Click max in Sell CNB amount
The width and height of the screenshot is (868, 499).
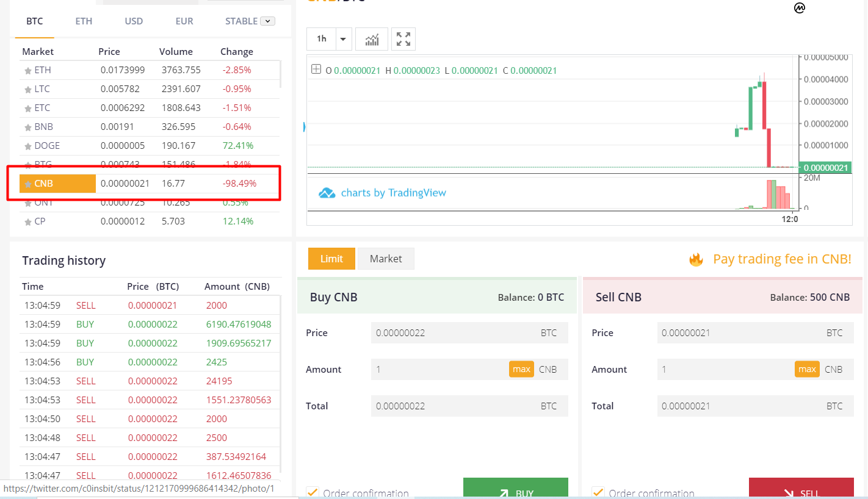(x=807, y=369)
